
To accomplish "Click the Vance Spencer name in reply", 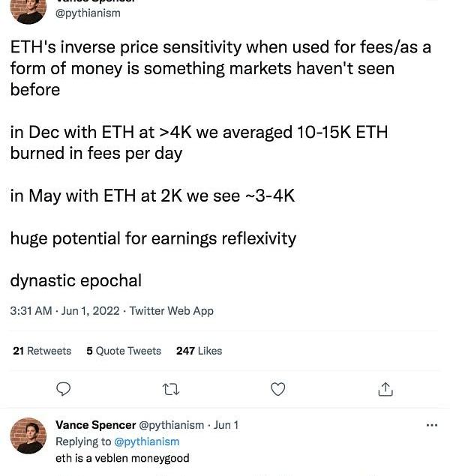I will 94,425.
